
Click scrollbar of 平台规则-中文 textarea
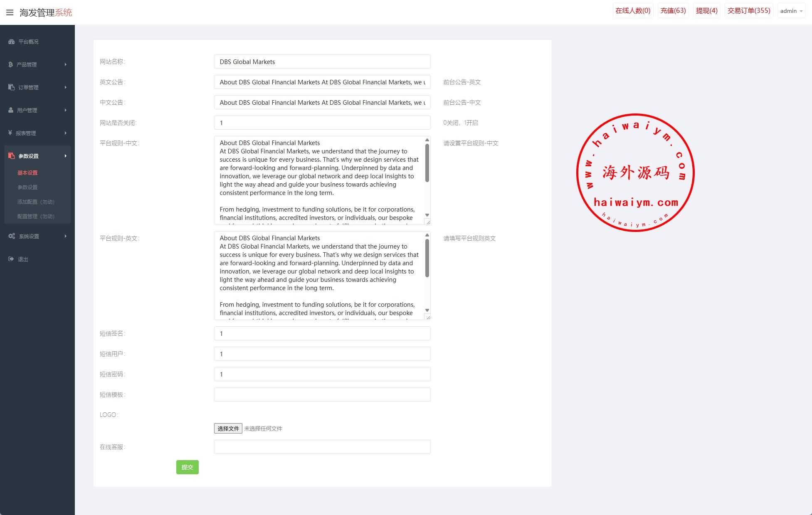(427, 163)
